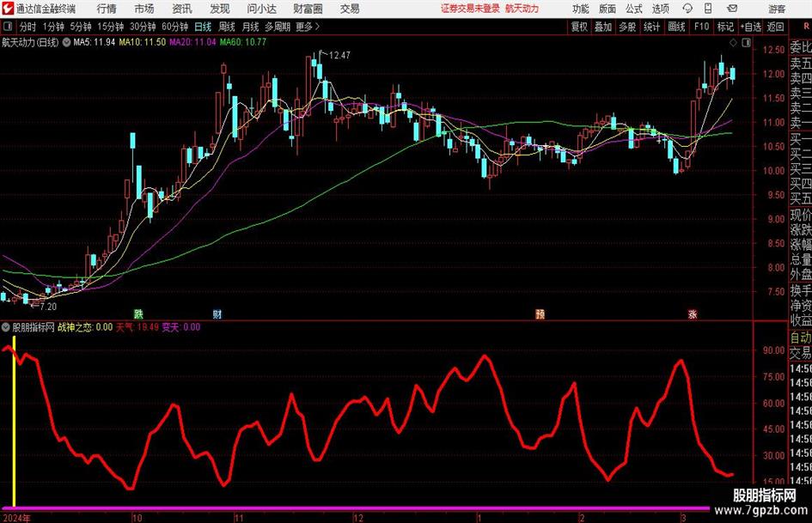
Task: Open the 市场 menu
Action: point(144,9)
